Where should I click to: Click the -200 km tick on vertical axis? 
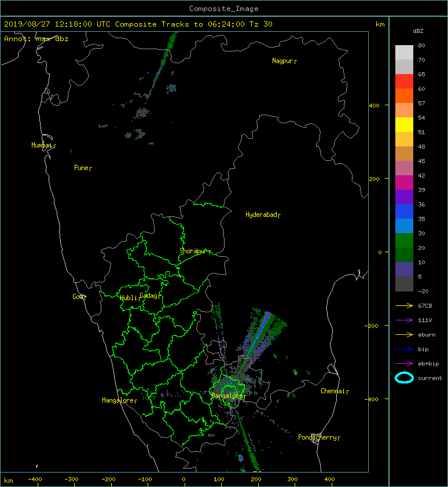(x=372, y=326)
